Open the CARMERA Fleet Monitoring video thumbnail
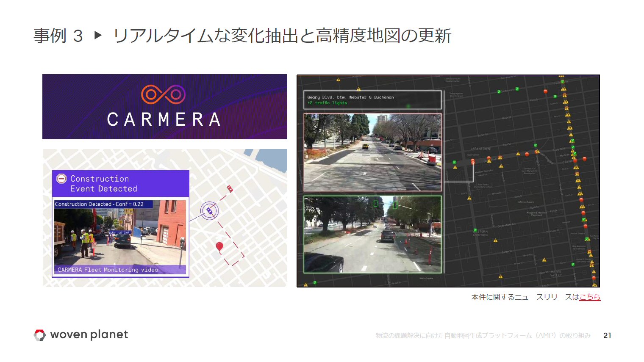Screen dimensions: 644x362 tap(120, 237)
